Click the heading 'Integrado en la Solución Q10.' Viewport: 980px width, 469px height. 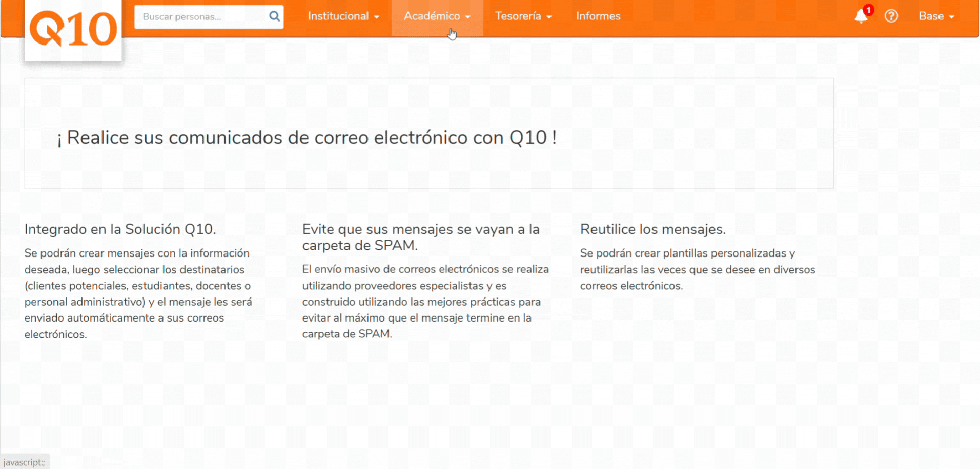click(x=120, y=229)
